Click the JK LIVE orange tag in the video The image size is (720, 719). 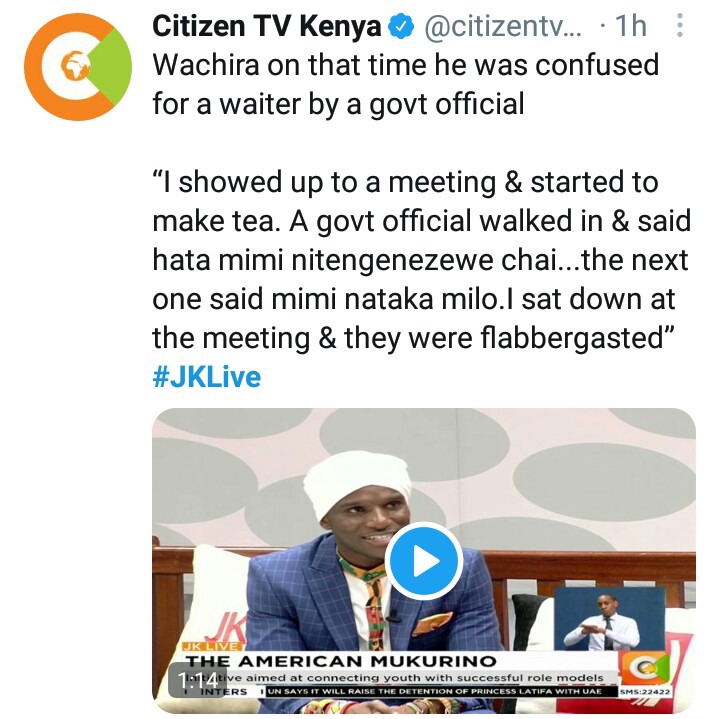tap(212, 646)
